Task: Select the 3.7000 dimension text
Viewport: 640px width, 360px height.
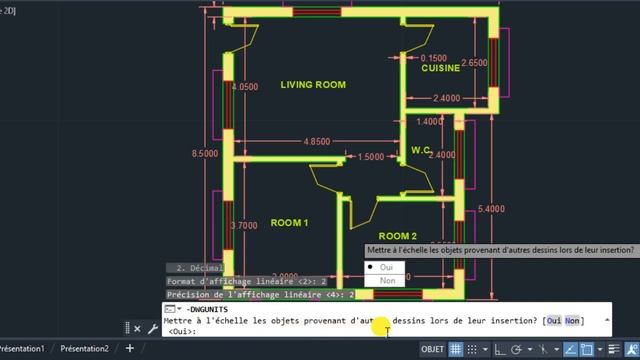Action: tap(244, 225)
